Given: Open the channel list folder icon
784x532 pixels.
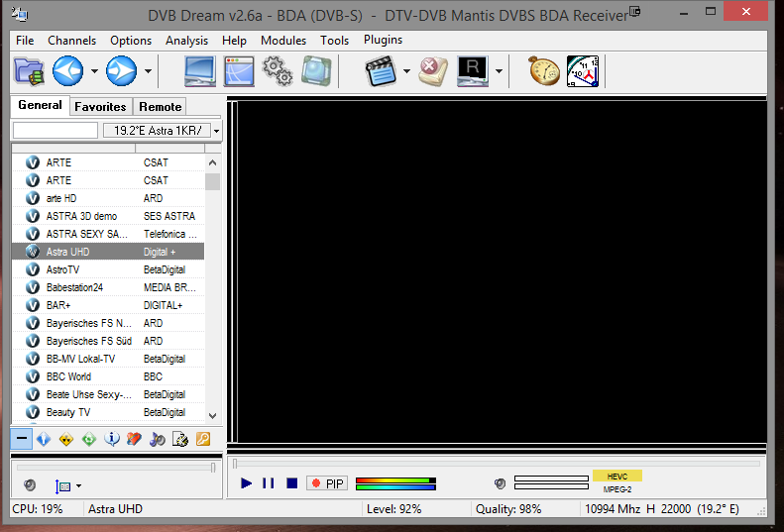Looking at the screenshot, I should tap(29, 71).
